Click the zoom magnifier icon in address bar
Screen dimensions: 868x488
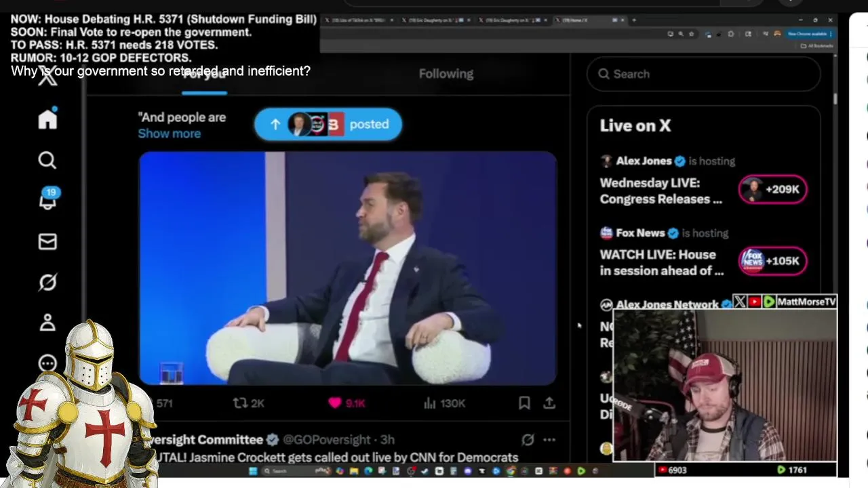tap(681, 34)
